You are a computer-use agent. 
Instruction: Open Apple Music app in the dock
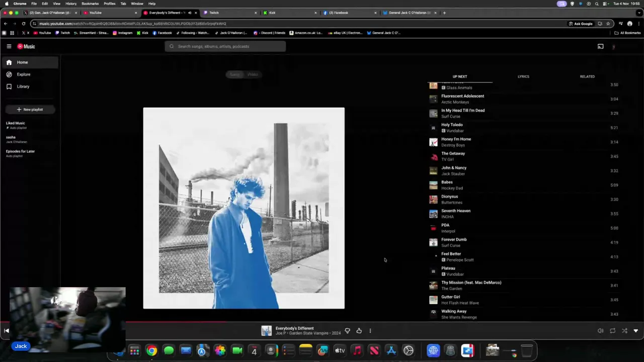pos(357,351)
